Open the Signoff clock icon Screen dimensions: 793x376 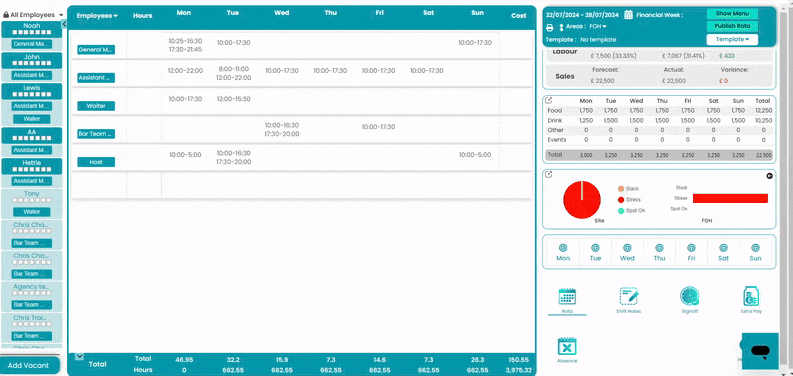click(x=689, y=296)
